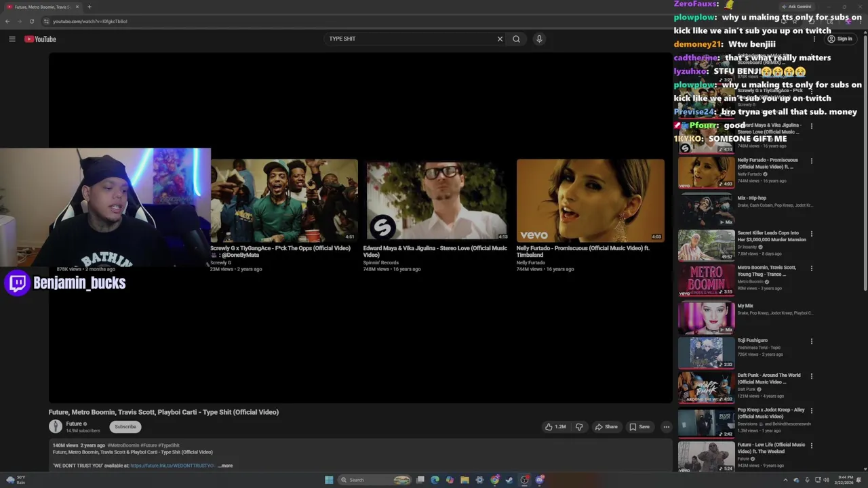Open the YouTube hamburger guide menu
The width and height of the screenshot is (868, 488).
pos(12,39)
